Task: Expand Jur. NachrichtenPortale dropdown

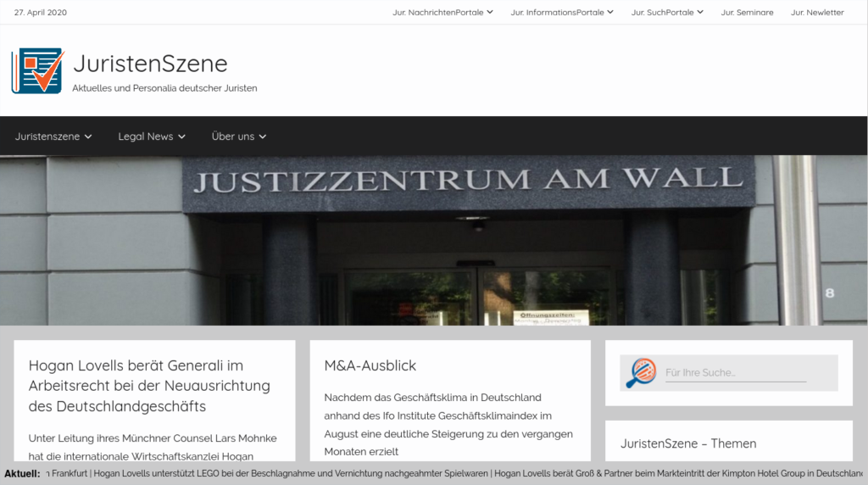Action: [x=442, y=13]
